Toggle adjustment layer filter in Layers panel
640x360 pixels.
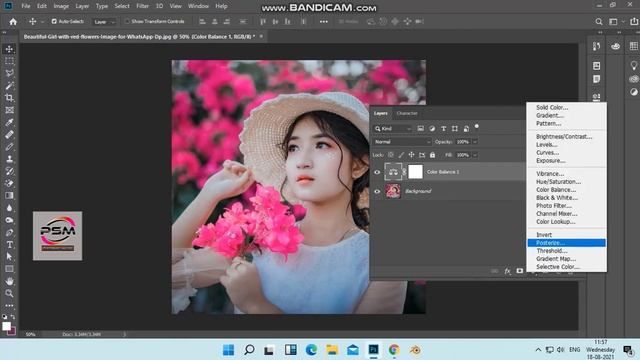[432, 129]
